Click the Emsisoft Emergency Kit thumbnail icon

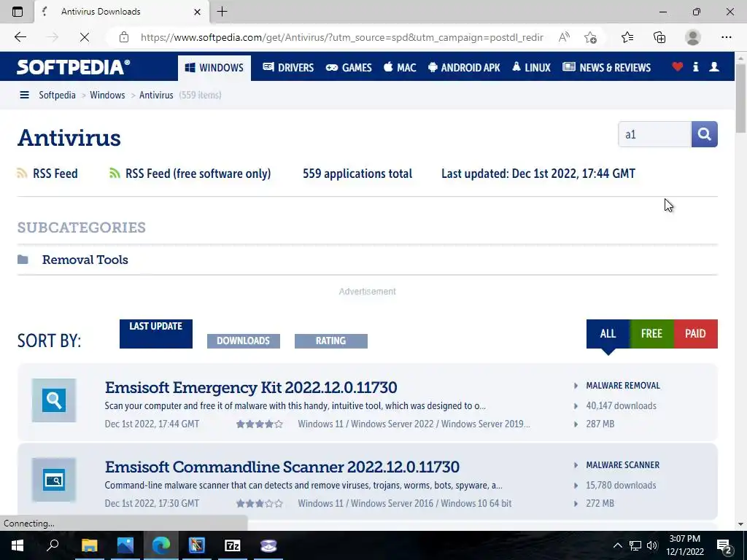click(54, 400)
